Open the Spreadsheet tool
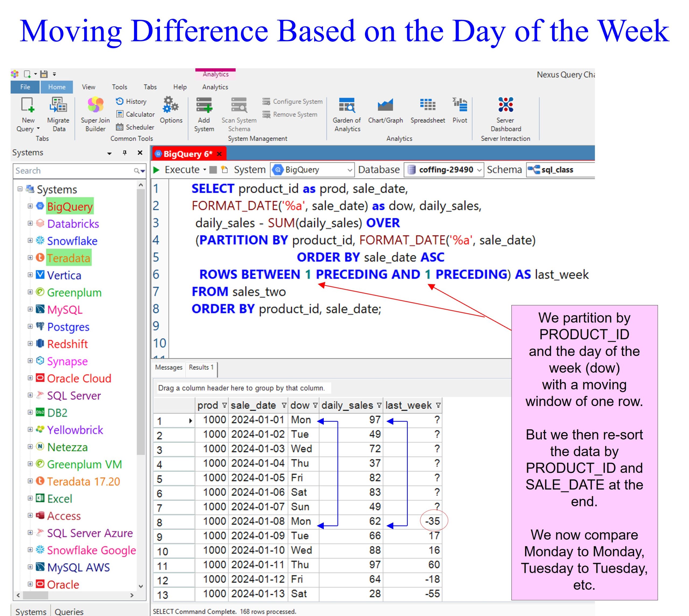Viewport: 689px width, 616px height. coord(427,105)
